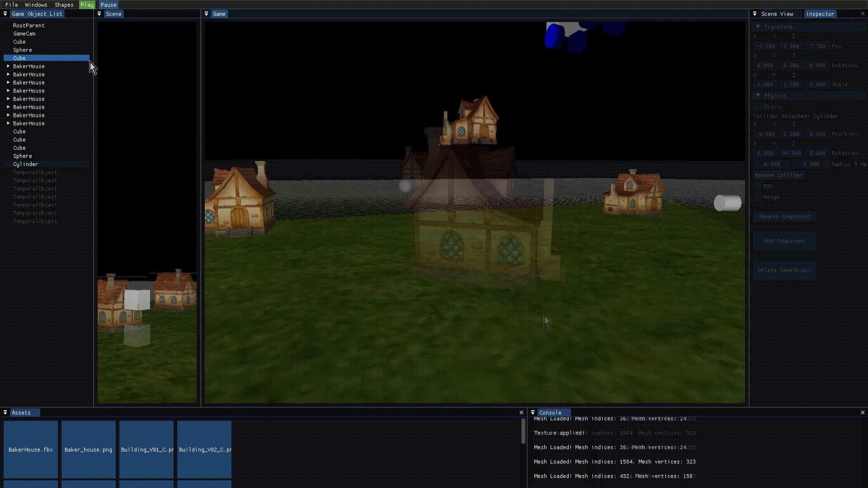Expand the first BakerHouse tree node

(8, 66)
